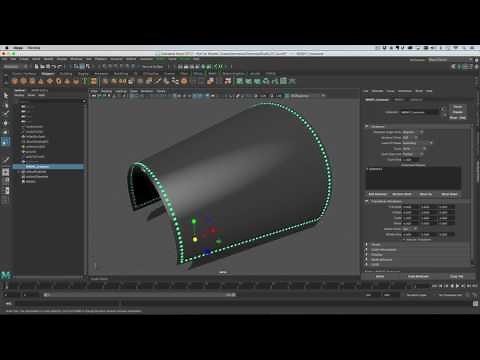Play the animation backwards

point(452,286)
